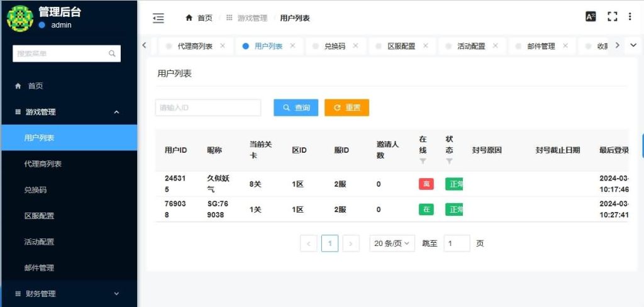Switch to the 邮件管理 tab
The width and height of the screenshot is (644, 307).
[x=541, y=46]
